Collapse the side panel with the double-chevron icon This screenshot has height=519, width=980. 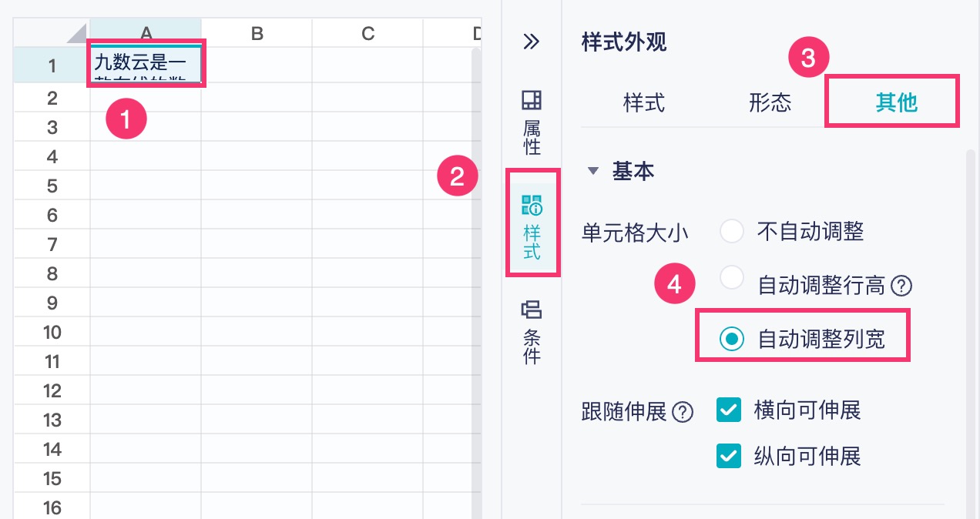click(532, 42)
